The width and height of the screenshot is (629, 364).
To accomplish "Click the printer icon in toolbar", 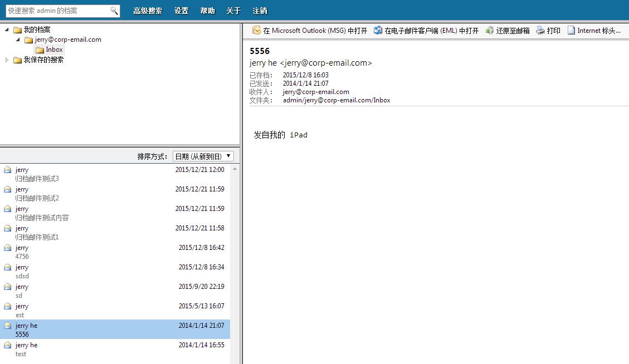I will [x=540, y=31].
